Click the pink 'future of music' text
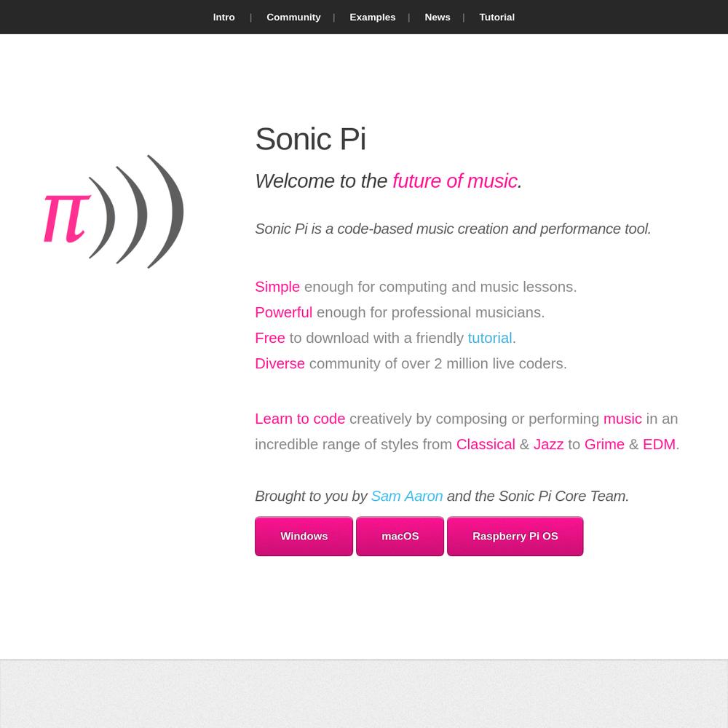This screenshot has width=728, height=728. coord(455,181)
